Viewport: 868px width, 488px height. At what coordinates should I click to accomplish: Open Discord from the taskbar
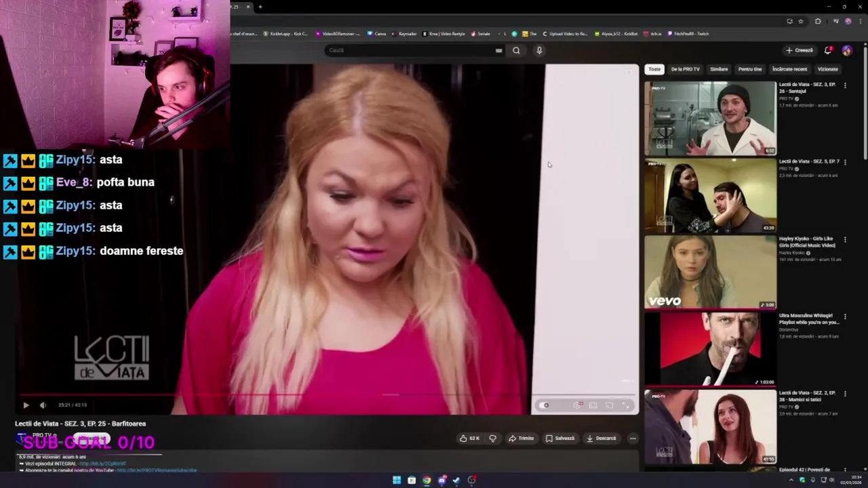point(441,481)
